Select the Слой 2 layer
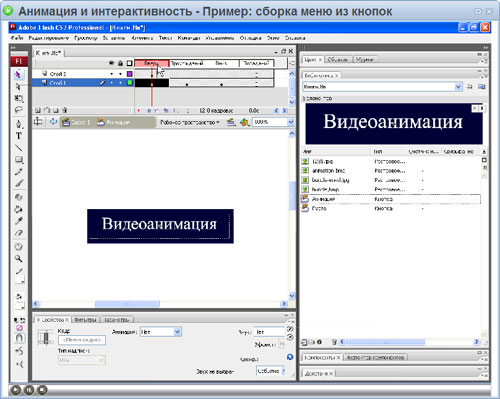Image resolution: width=500 pixels, height=399 pixels. 83,74
